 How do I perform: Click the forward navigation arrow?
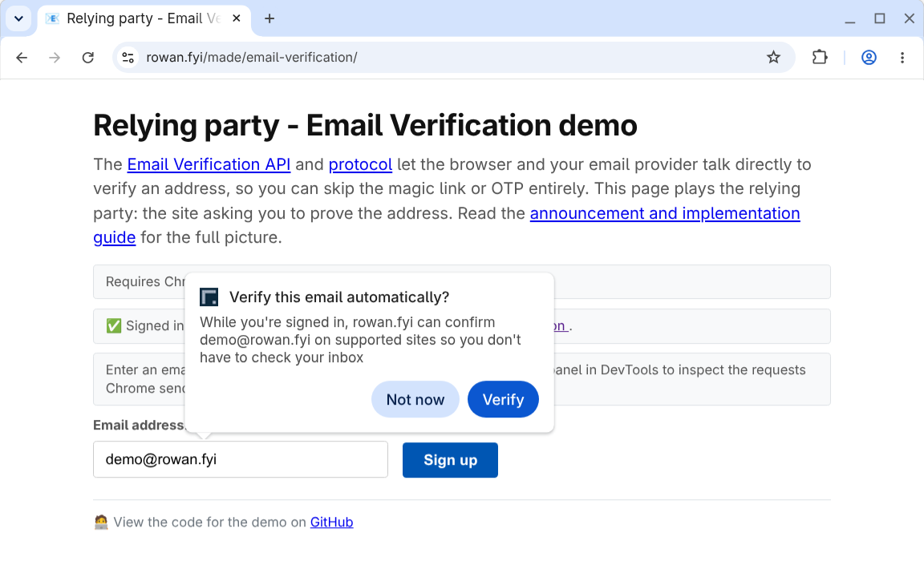pyautogui.click(x=55, y=58)
